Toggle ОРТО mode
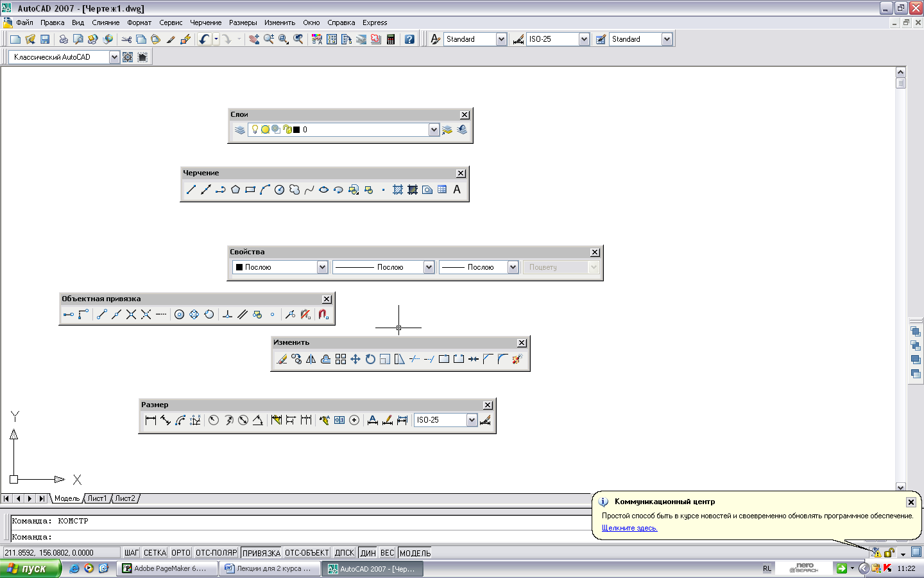Screen dimensions: 924x578 pos(181,552)
